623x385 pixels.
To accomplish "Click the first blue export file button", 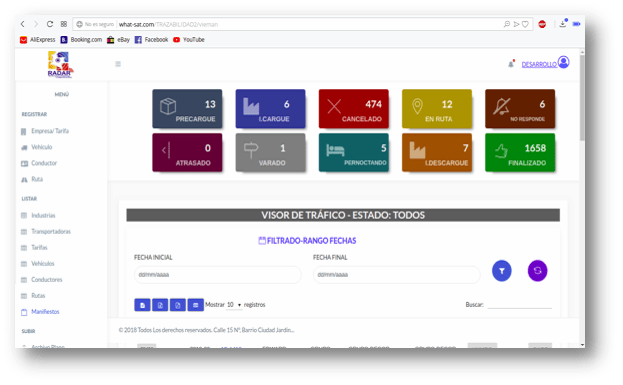I will coord(142,305).
